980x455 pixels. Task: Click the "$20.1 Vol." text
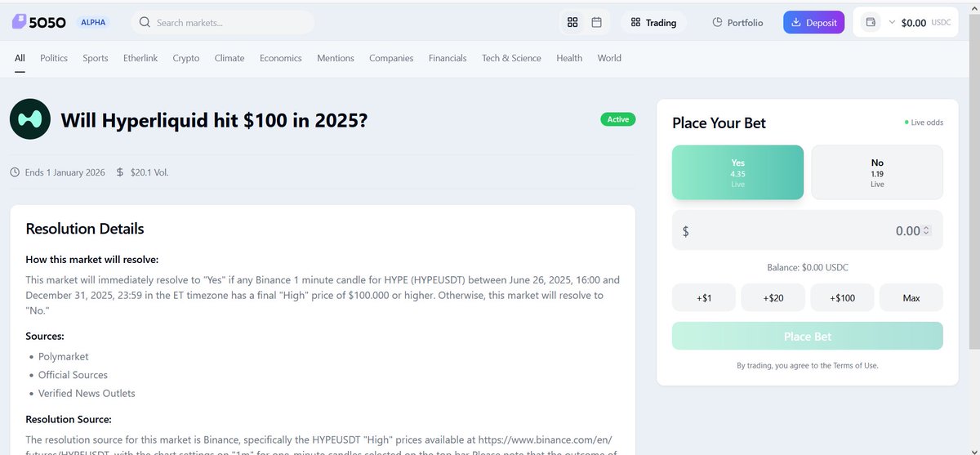pos(149,172)
